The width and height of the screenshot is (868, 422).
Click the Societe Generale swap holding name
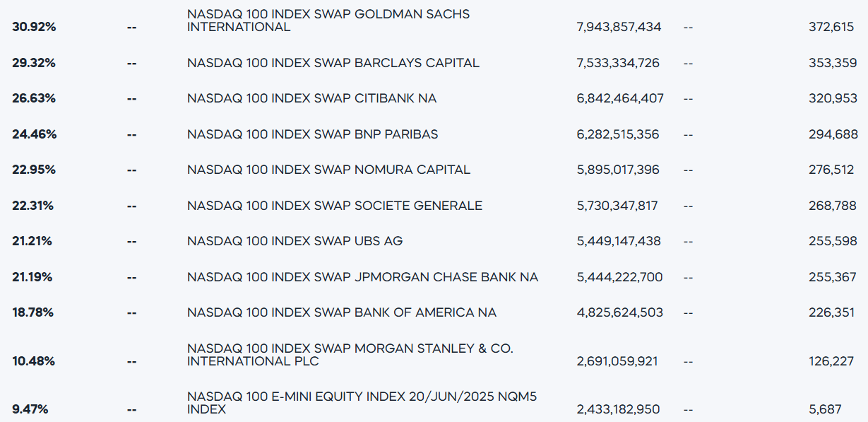[x=335, y=206]
